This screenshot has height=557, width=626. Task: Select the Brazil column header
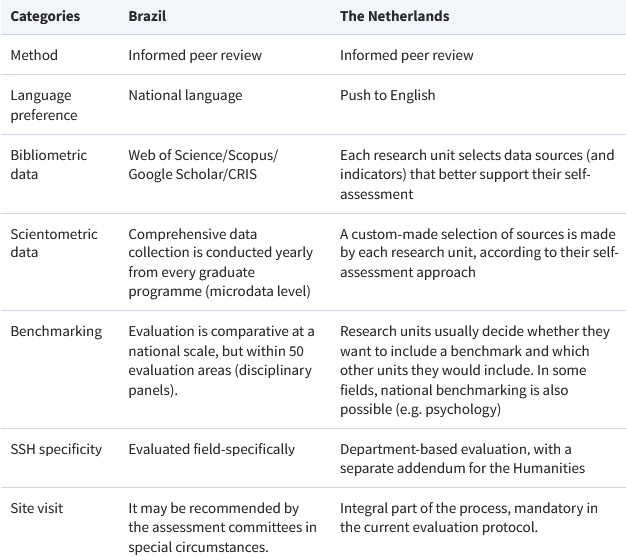(147, 16)
